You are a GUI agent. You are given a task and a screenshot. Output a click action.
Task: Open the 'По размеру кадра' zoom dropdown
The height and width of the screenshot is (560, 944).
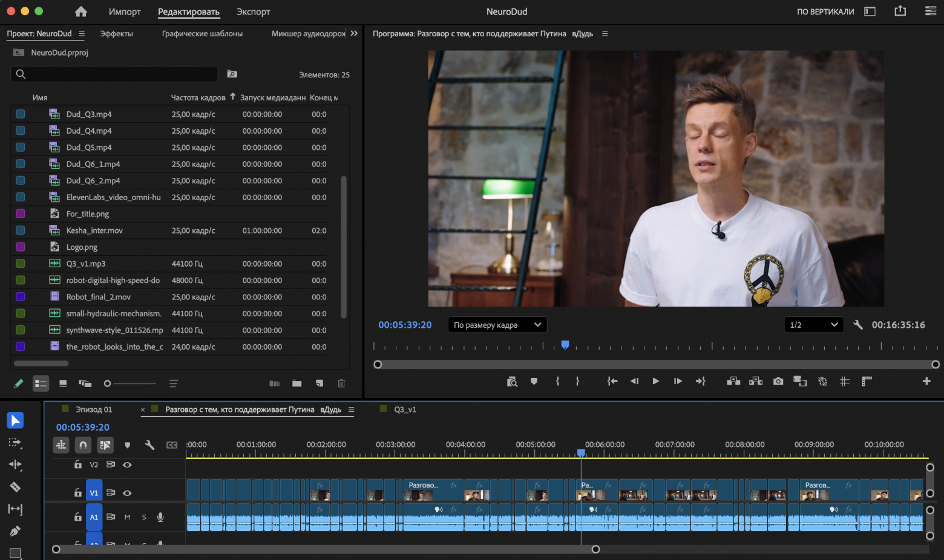pos(497,325)
